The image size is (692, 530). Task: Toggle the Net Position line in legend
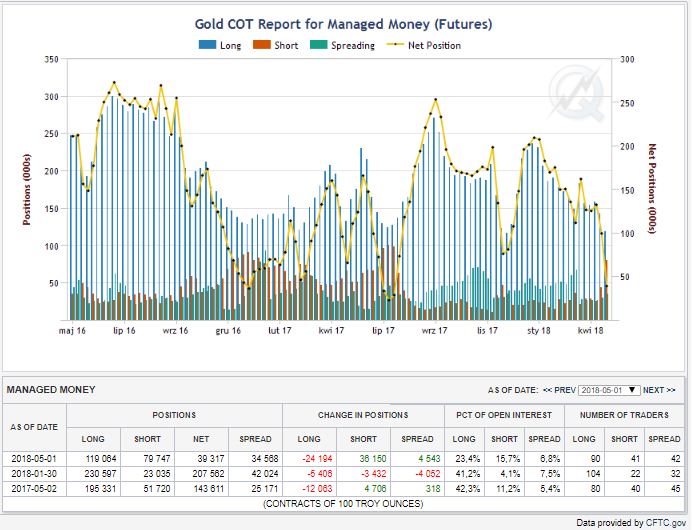pos(424,45)
